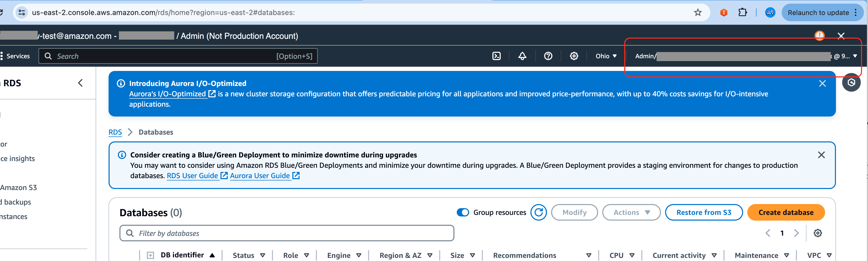The image size is (868, 261).
Task: Click the browser address bar URL
Action: tap(163, 12)
